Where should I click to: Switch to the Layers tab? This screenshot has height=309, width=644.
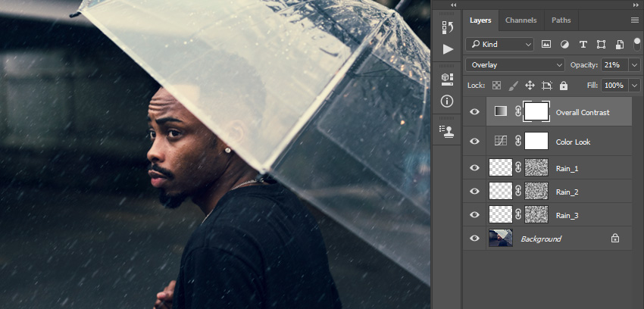[480, 20]
